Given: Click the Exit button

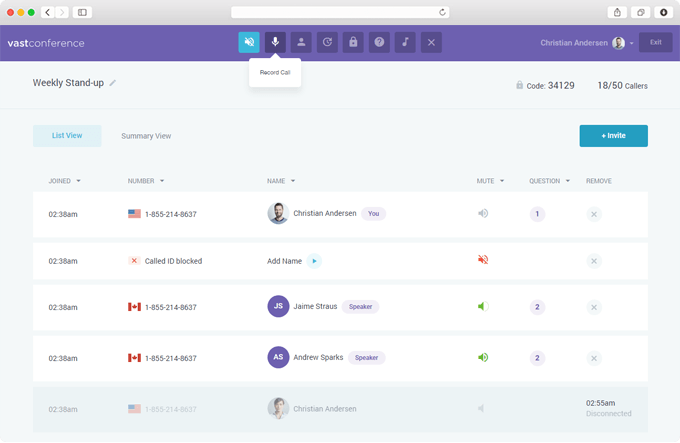Looking at the screenshot, I should (656, 43).
